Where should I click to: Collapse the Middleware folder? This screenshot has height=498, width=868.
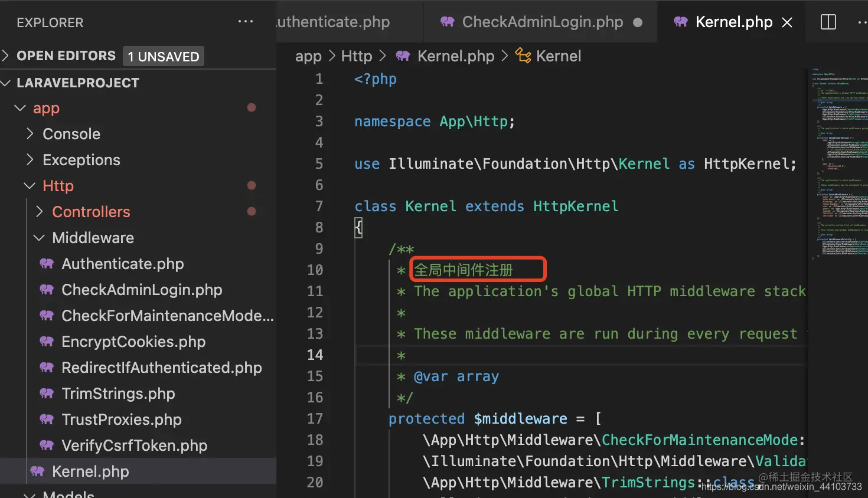[x=39, y=238]
